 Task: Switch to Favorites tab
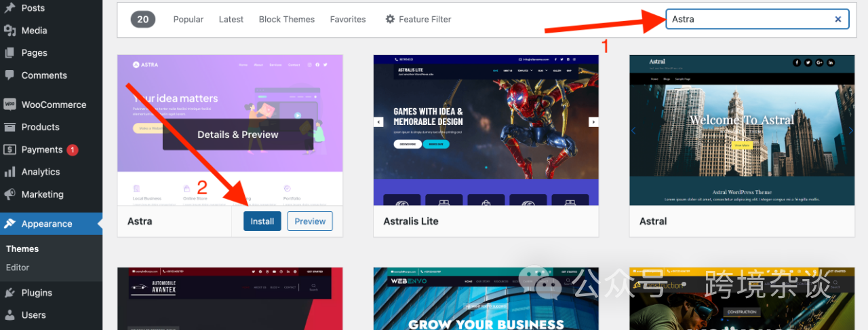tap(348, 19)
